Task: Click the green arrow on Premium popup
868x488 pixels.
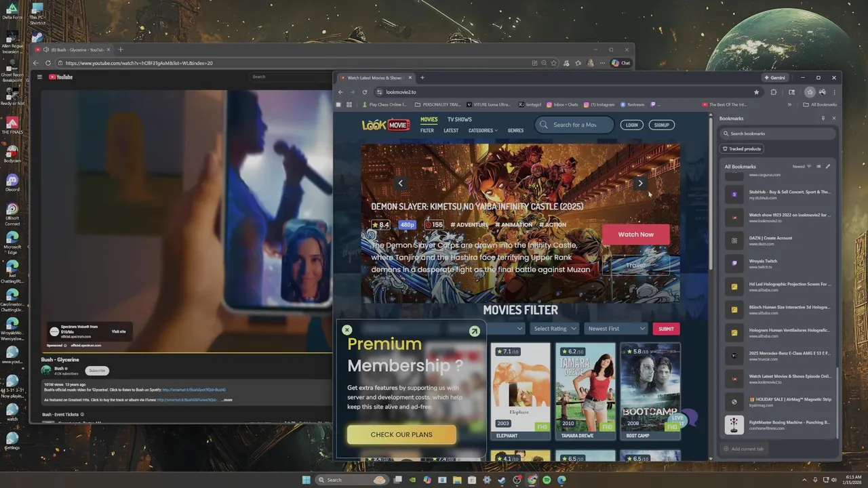Action: tap(474, 331)
